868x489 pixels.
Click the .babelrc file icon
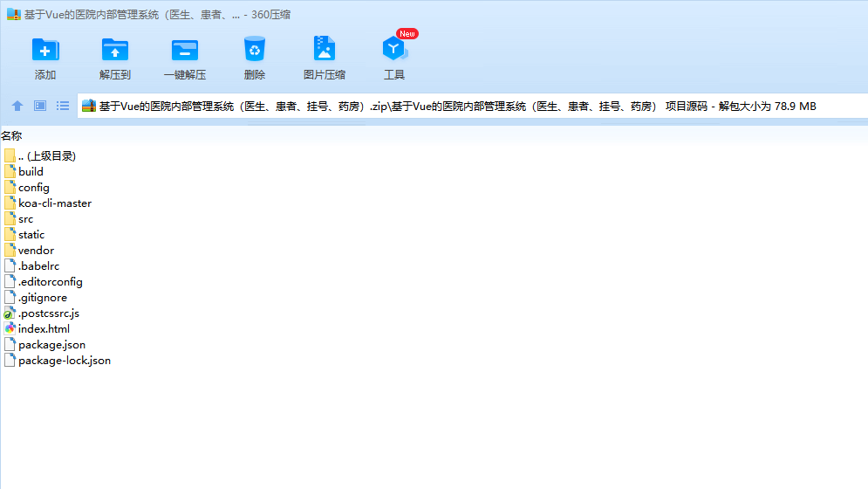point(10,265)
